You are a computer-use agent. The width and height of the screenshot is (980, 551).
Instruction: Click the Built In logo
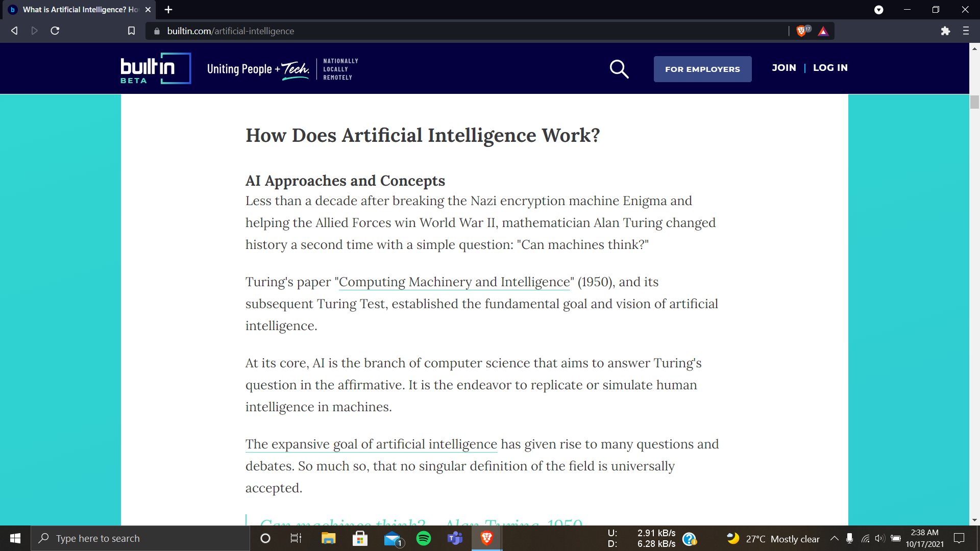(x=155, y=68)
